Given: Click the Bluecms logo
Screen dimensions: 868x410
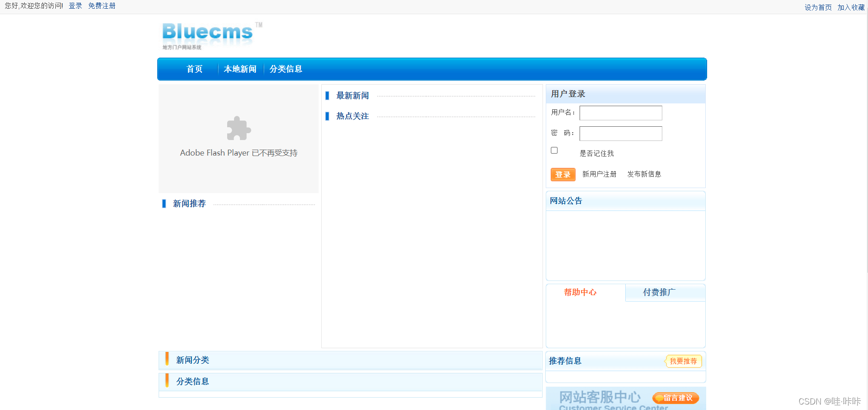Looking at the screenshot, I should point(212,36).
